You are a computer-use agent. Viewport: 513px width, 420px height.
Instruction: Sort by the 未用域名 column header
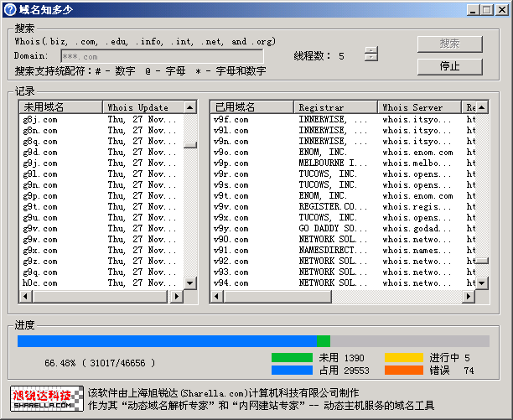pos(60,107)
